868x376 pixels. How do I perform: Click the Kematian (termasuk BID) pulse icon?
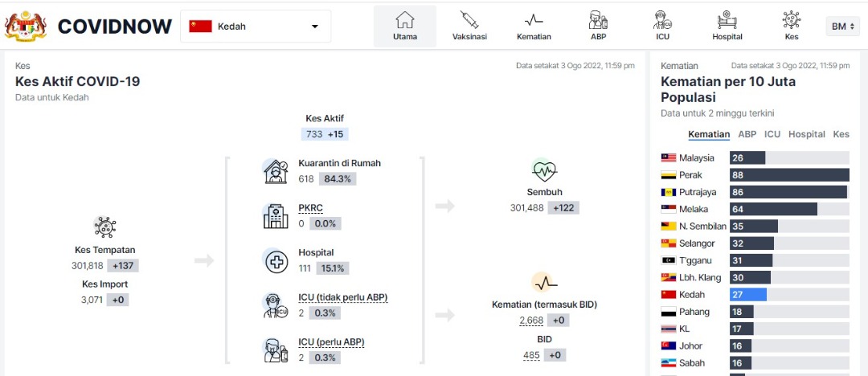tap(544, 283)
